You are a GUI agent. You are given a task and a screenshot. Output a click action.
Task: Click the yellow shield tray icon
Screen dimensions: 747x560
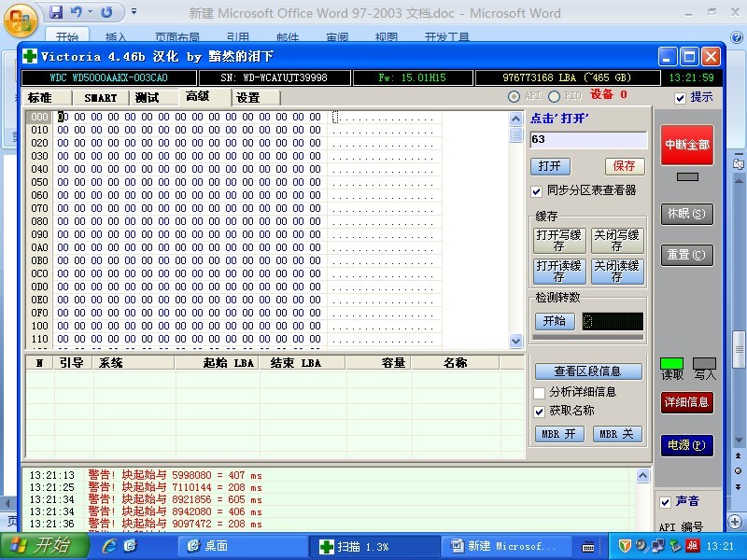coord(625,546)
